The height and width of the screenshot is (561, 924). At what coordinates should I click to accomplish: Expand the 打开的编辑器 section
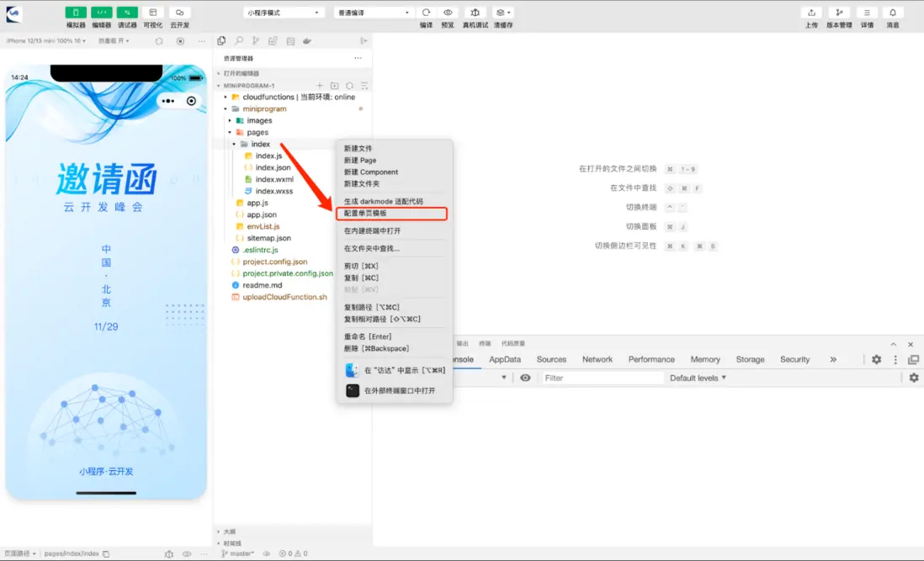coord(241,73)
